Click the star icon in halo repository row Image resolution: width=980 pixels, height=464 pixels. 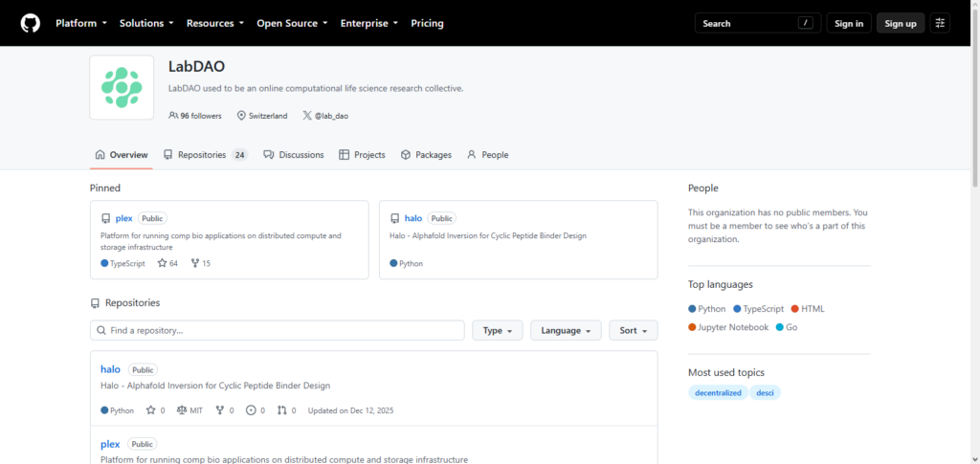[150, 410]
